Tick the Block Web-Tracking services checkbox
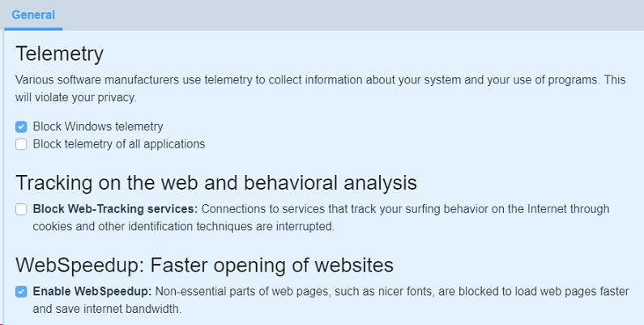Screen dimensions: 644x325 click(x=22, y=209)
